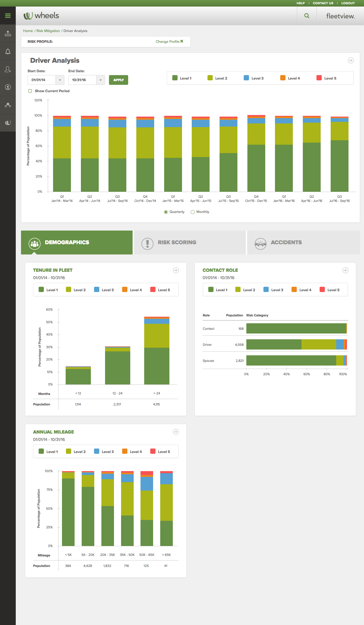Click the organization hierarchy sidebar icon
This screenshot has height=625, width=364.
click(8, 34)
